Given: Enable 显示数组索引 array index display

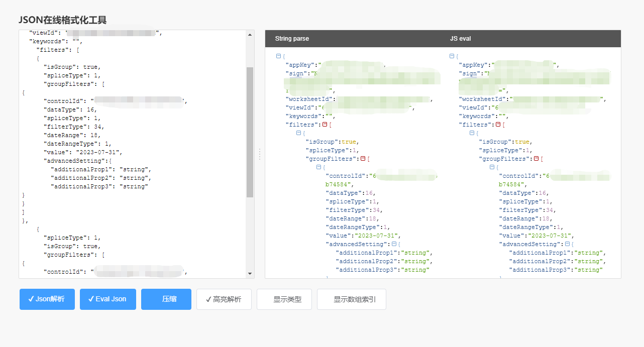Looking at the screenshot, I should 351,299.
